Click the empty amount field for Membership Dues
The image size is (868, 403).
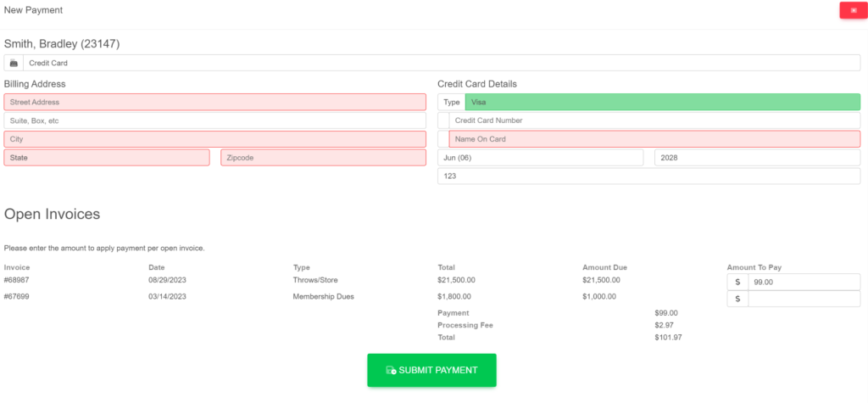[x=804, y=299]
